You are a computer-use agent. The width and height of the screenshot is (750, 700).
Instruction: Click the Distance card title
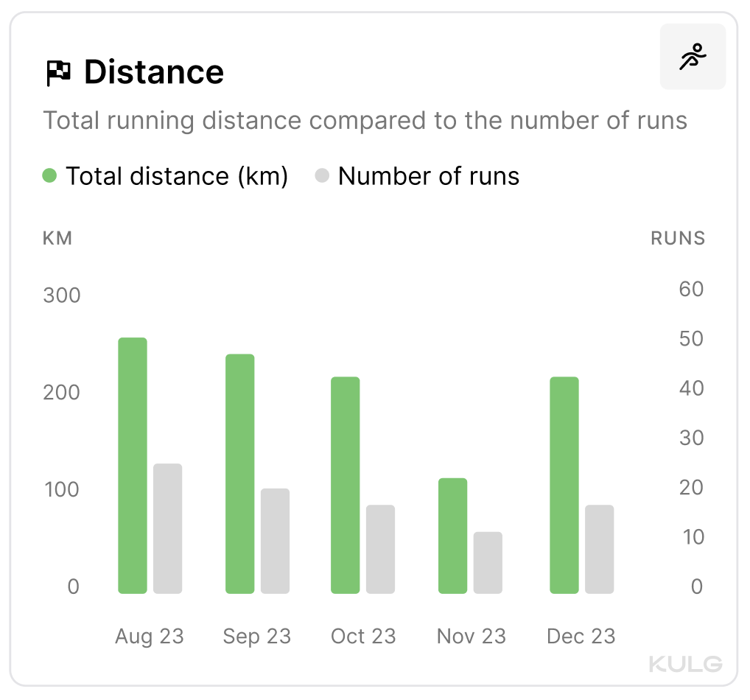coord(153,72)
